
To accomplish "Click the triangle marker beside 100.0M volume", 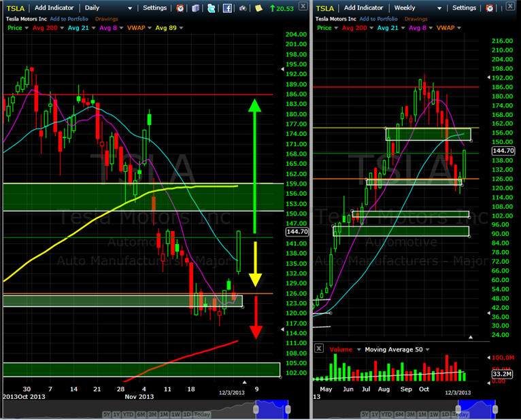I will pyautogui.click(x=488, y=357).
